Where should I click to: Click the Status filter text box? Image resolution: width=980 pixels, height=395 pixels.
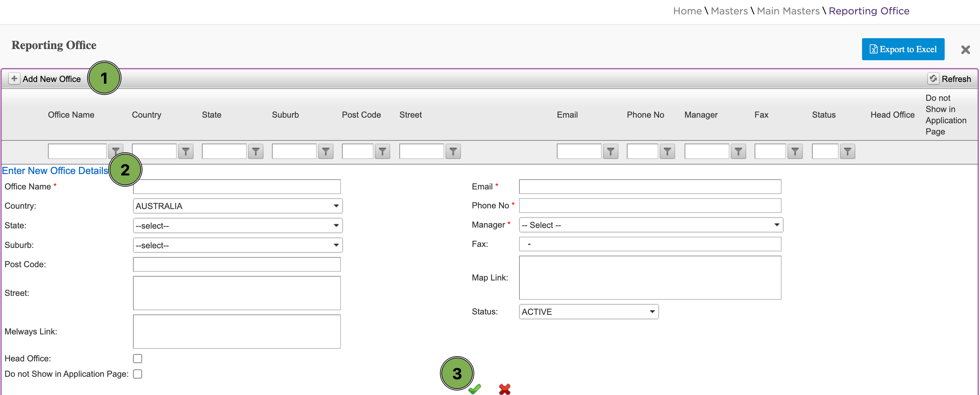coord(825,151)
